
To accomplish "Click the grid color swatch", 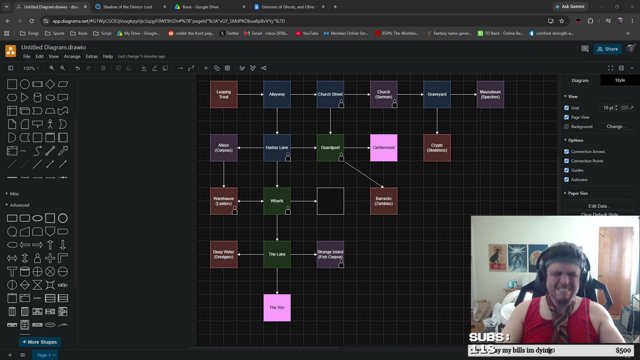I will coord(624,108).
